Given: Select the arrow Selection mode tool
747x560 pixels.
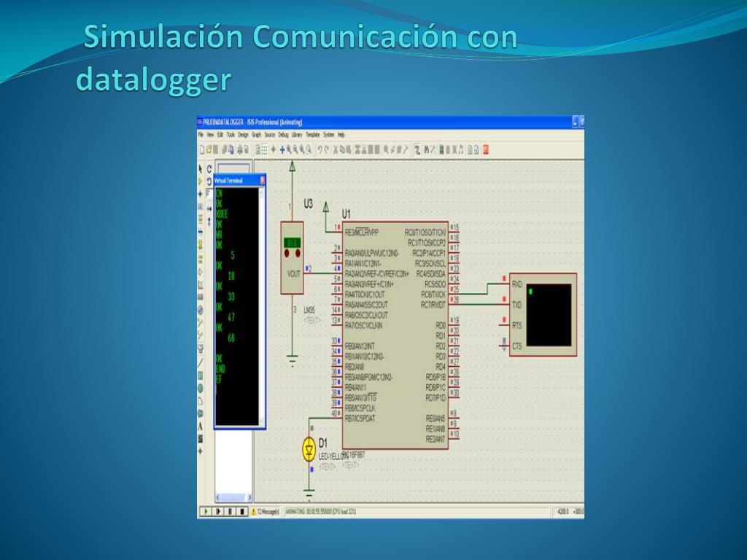Looking at the screenshot, I should coord(201,169).
